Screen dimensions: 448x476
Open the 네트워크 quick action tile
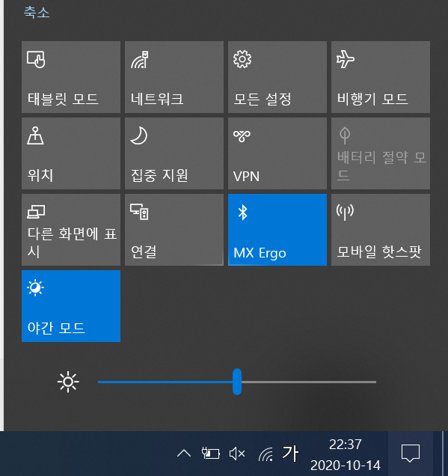pyautogui.click(x=174, y=77)
